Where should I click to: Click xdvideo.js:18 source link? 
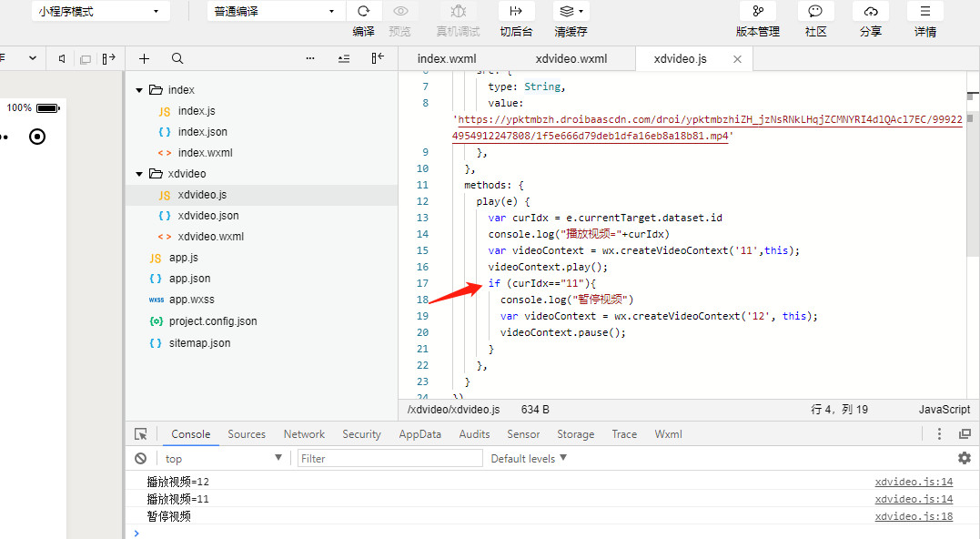914,516
